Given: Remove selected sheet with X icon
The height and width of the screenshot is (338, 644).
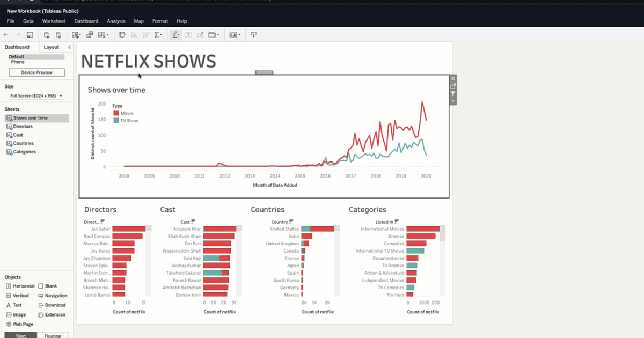Looking at the screenshot, I should 453,78.
